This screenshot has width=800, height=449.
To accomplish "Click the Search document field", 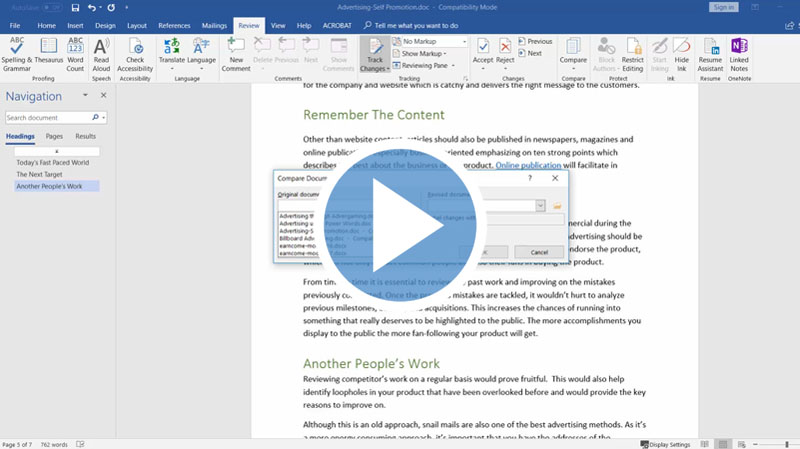I will click(x=52, y=118).
